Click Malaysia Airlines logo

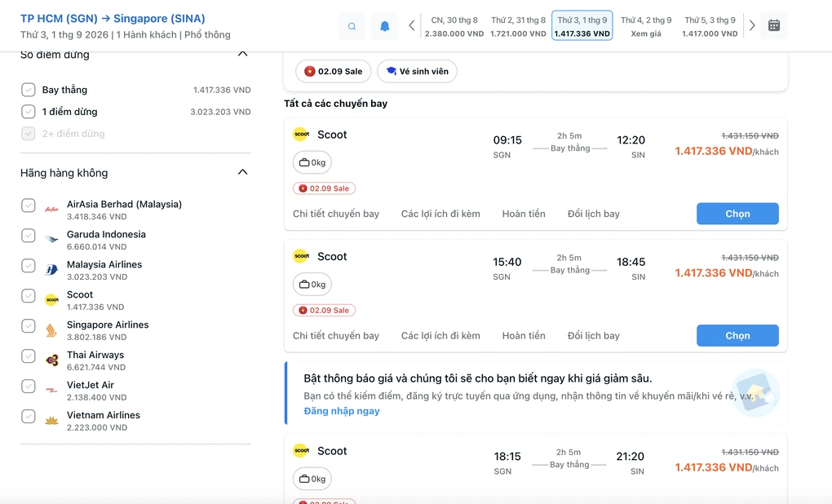(51, 270)
